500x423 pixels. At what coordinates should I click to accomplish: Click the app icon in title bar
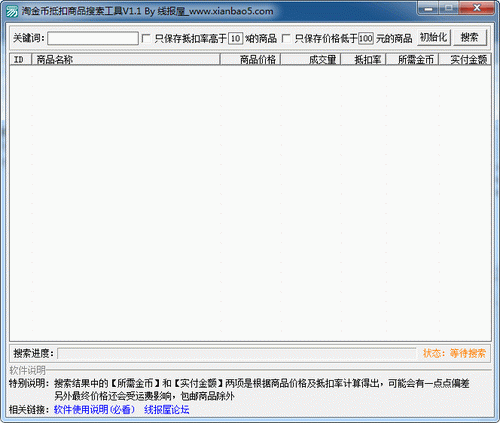12,12
